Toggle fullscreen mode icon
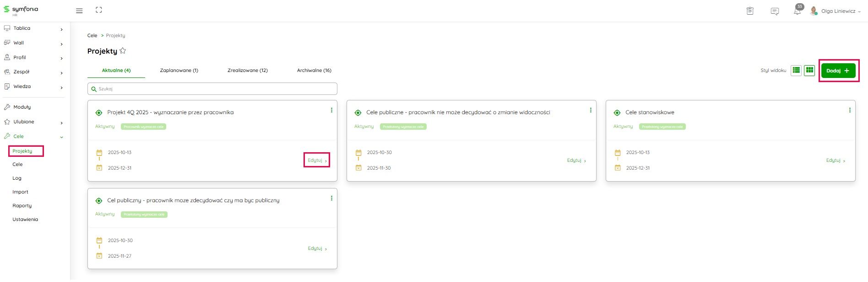This screenshot has height=282, width=868. (99, 10)
